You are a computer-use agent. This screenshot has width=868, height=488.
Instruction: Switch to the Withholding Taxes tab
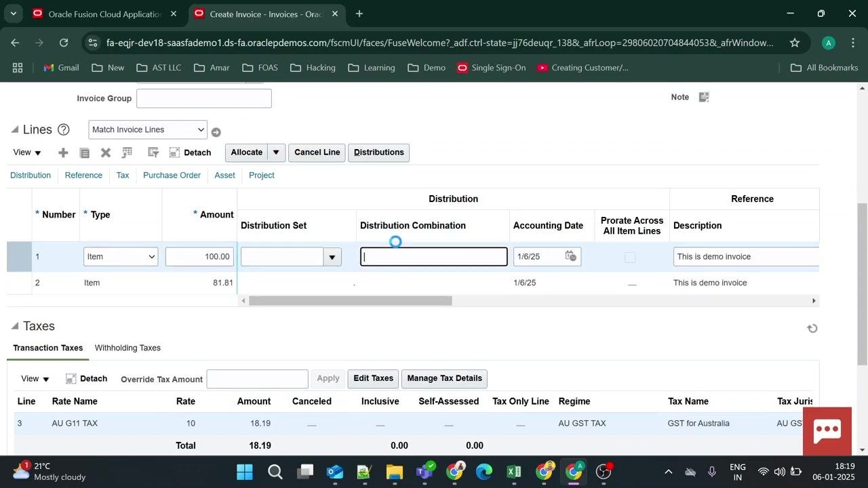(x=127, y=348)
